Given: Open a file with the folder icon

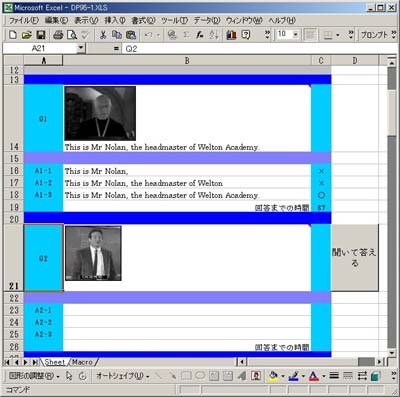Looking at the screenshot, I should click(x=26, y=35).
